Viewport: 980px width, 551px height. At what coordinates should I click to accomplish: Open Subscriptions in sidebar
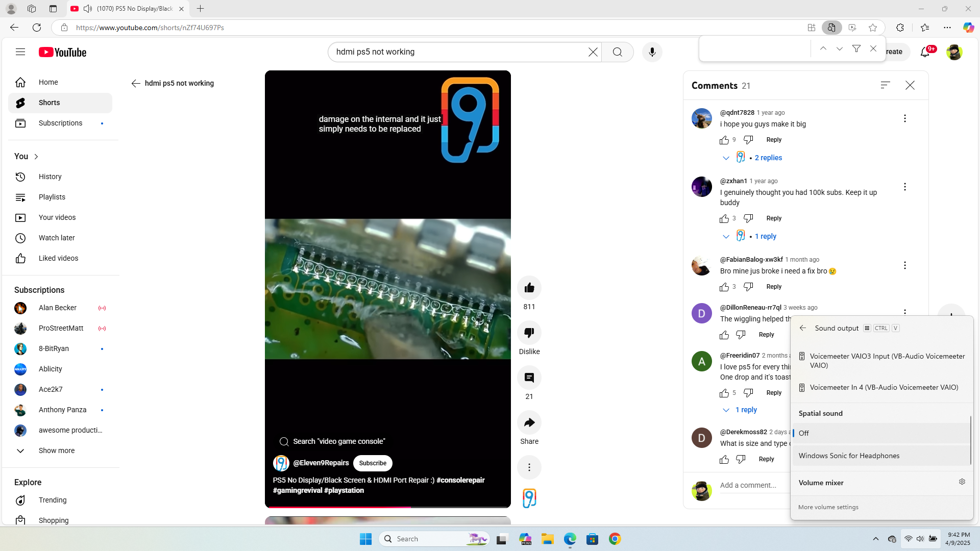coord(60,123)
